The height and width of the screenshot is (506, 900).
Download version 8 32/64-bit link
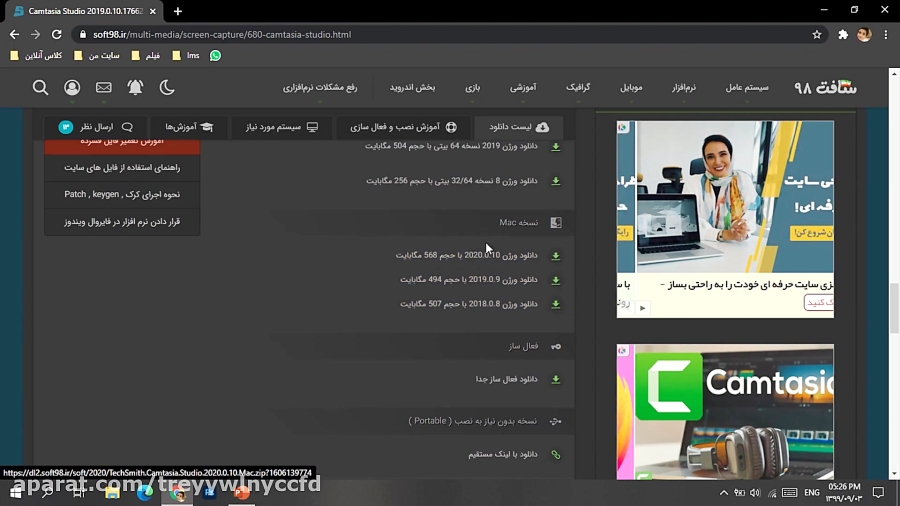[x=452, y=181]
